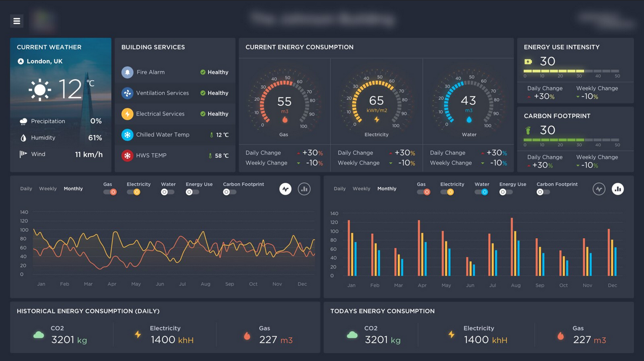Switch right chart to line view icon

click(x=599, y=189)
